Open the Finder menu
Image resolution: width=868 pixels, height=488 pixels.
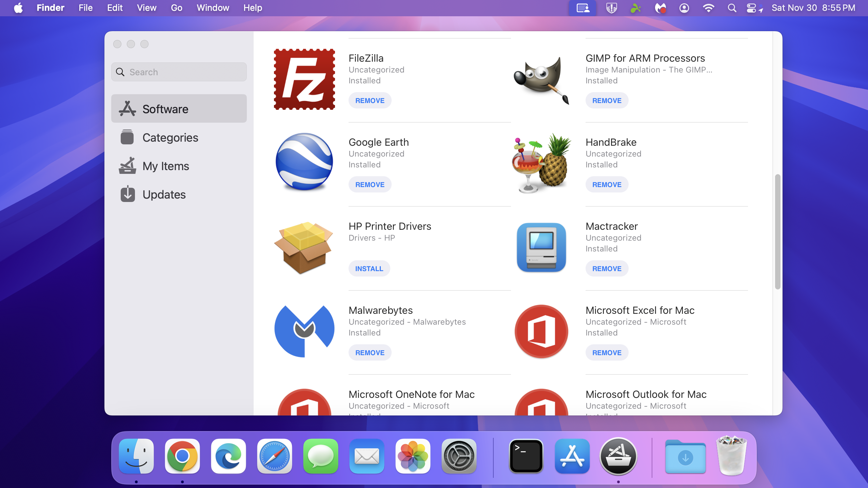click(51, 8)
